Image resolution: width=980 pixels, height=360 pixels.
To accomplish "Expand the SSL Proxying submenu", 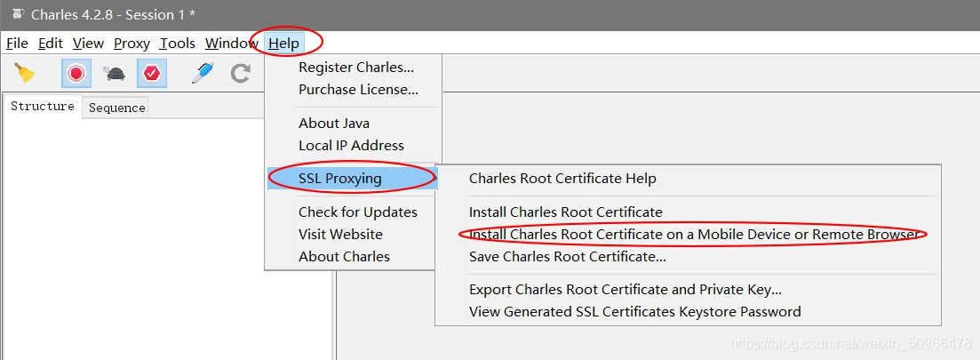I will [353, 178].
